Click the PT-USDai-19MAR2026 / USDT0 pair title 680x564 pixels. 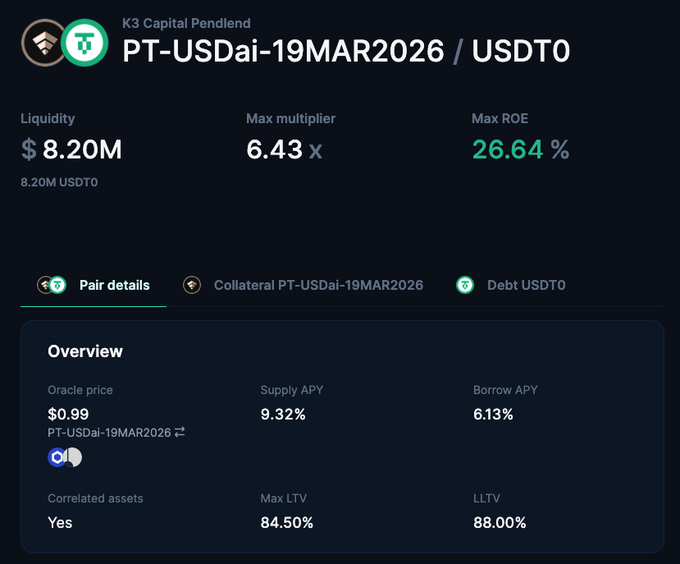[346, 51]
